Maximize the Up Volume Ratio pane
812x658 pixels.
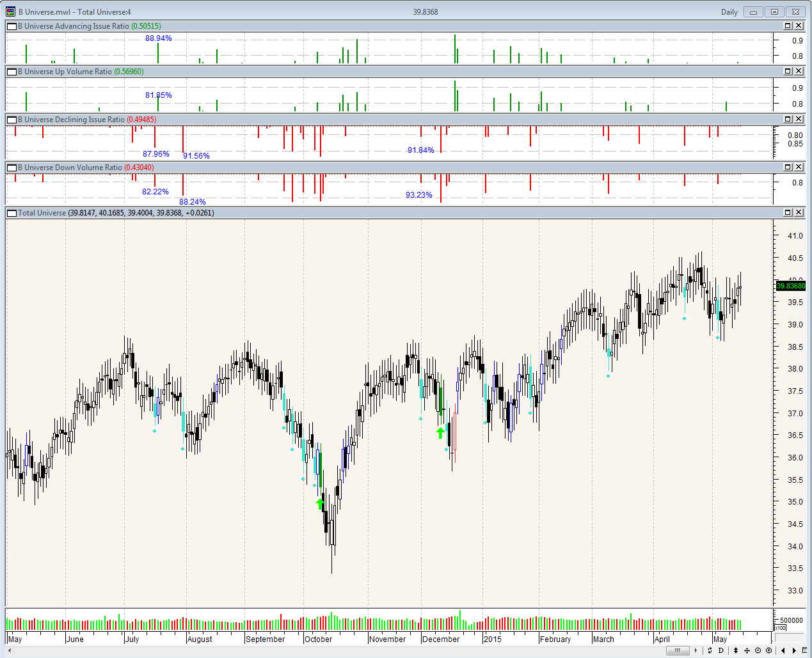click(788, 71)
